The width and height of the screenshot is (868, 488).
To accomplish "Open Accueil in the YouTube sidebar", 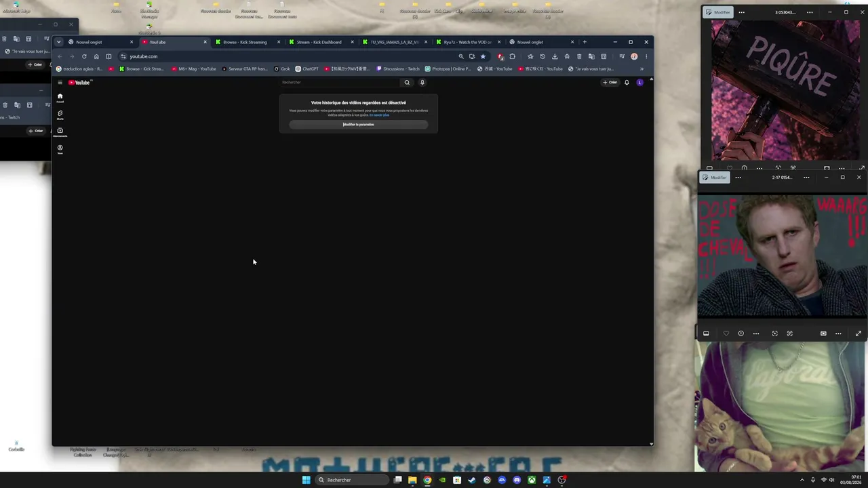I will tap(60, 98).
